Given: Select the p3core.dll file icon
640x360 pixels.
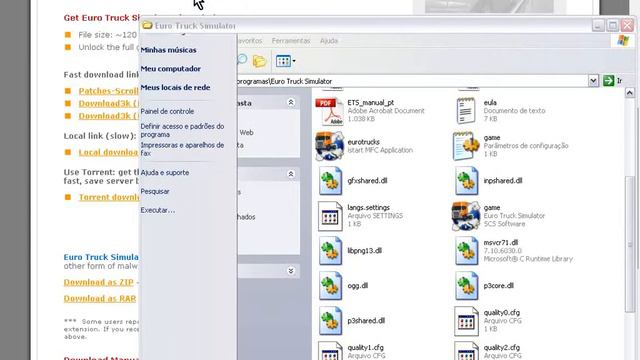Looking at the screenshot, I should coord(467,286).
